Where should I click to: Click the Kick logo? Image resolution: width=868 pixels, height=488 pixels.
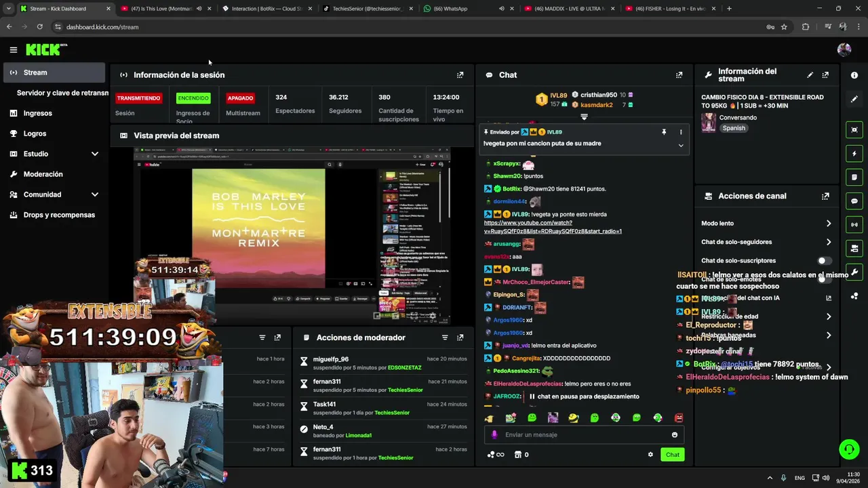(46, 49)
